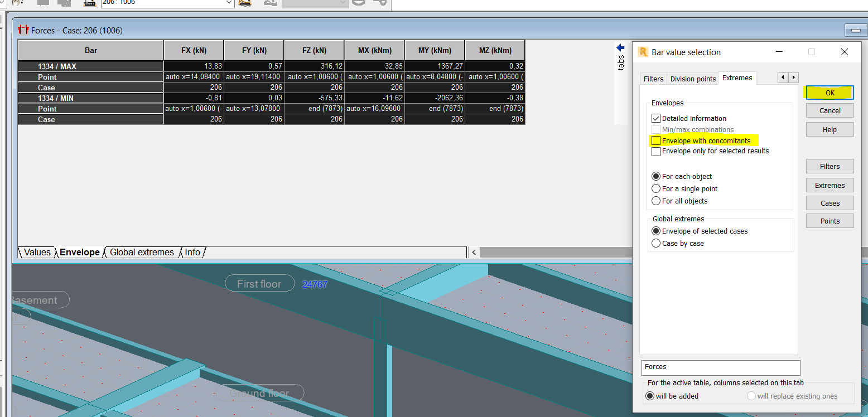Open the Cases selection dialog
Viewport: 868px width, 417px height.
coord(830,203)
